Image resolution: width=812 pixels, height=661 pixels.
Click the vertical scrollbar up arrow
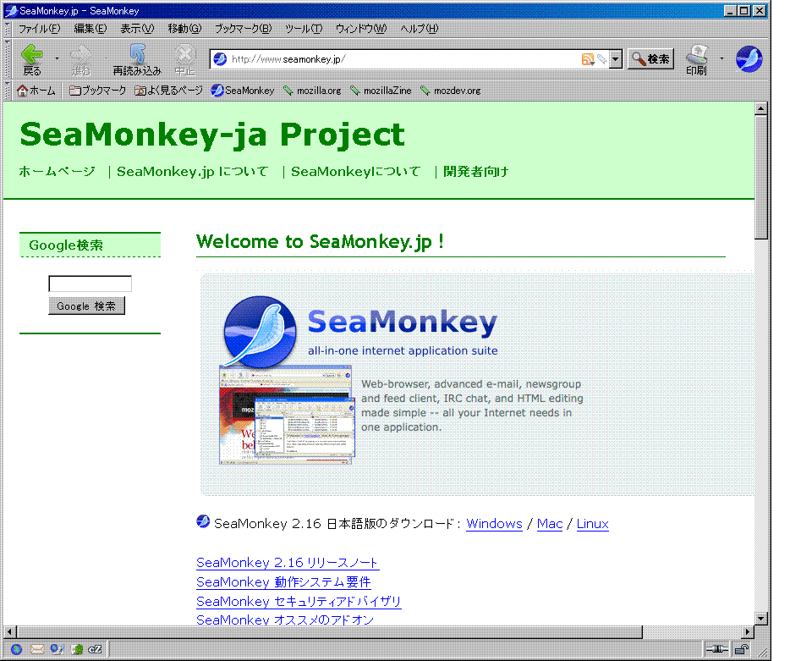(760, 109)
